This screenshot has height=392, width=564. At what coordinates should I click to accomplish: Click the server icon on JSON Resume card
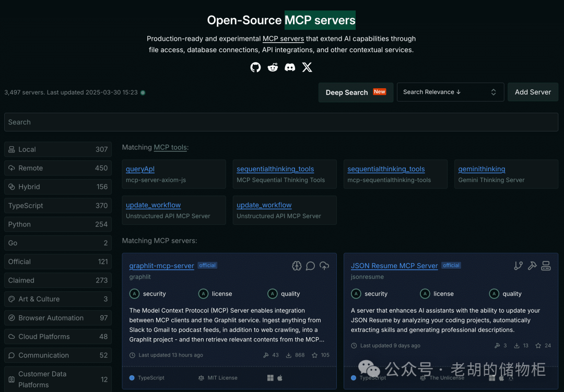[546, 266]
